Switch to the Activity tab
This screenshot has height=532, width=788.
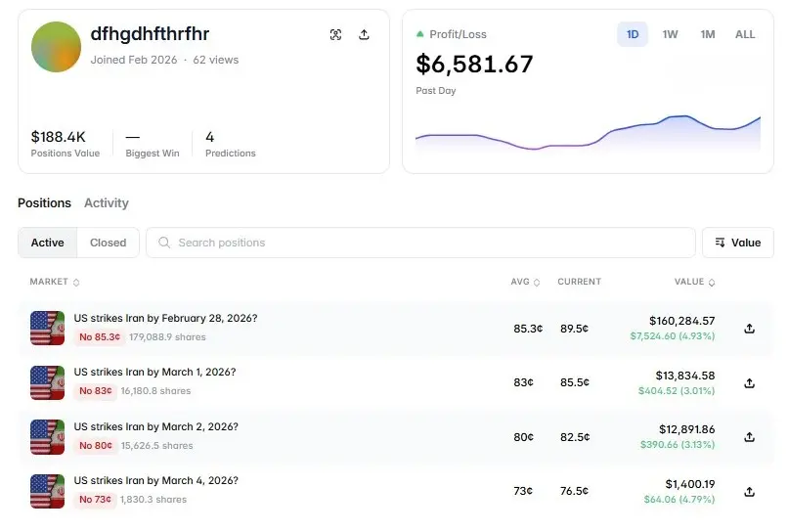coord(107,203)
